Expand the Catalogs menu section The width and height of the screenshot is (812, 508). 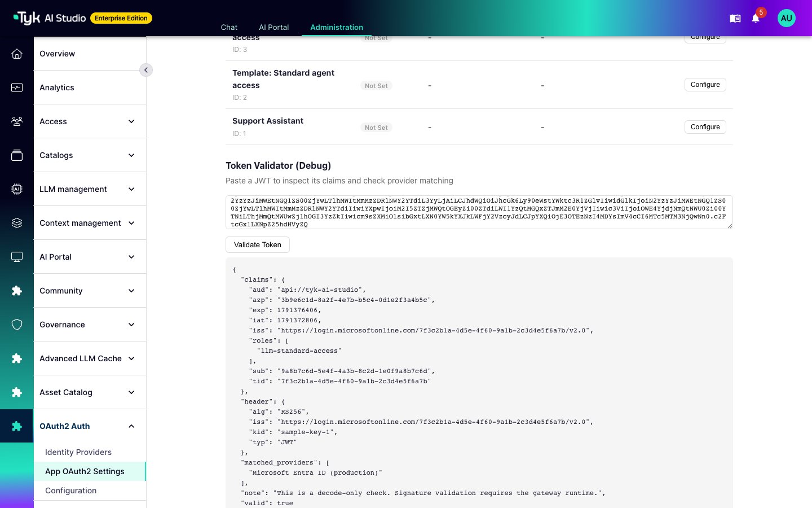[131, 155]
